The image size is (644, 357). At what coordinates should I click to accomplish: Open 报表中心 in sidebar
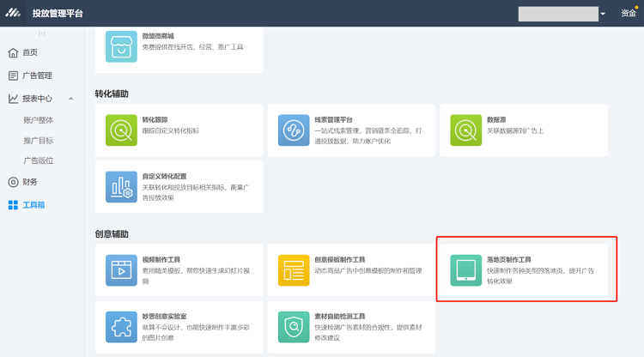(x=38, y=99)
